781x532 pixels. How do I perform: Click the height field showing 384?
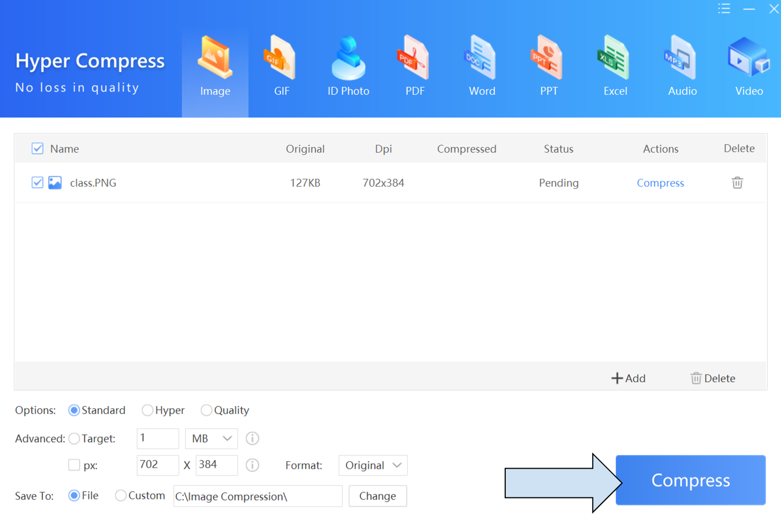[x=217, y=465]
